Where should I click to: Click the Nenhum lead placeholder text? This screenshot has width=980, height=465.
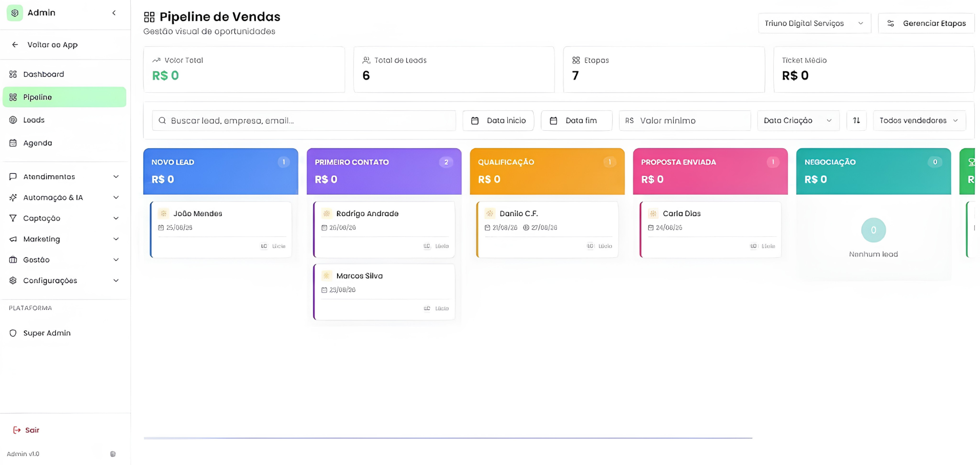point(873,254)
